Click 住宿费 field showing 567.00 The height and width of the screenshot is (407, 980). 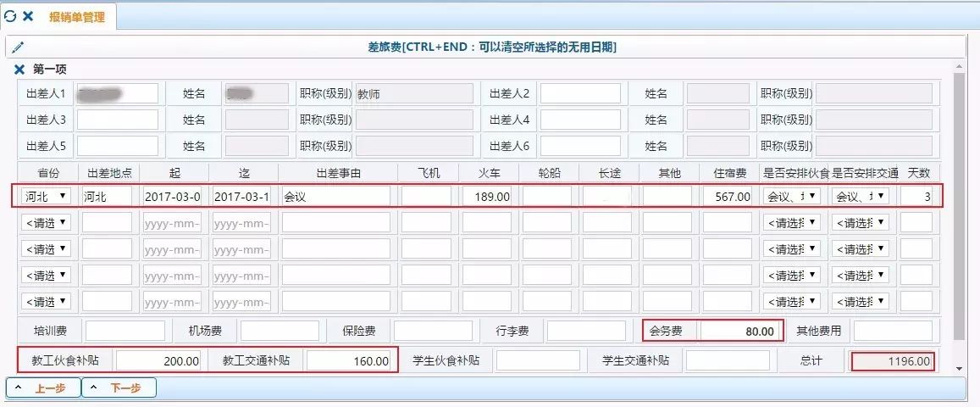click(x=728, y=197)
